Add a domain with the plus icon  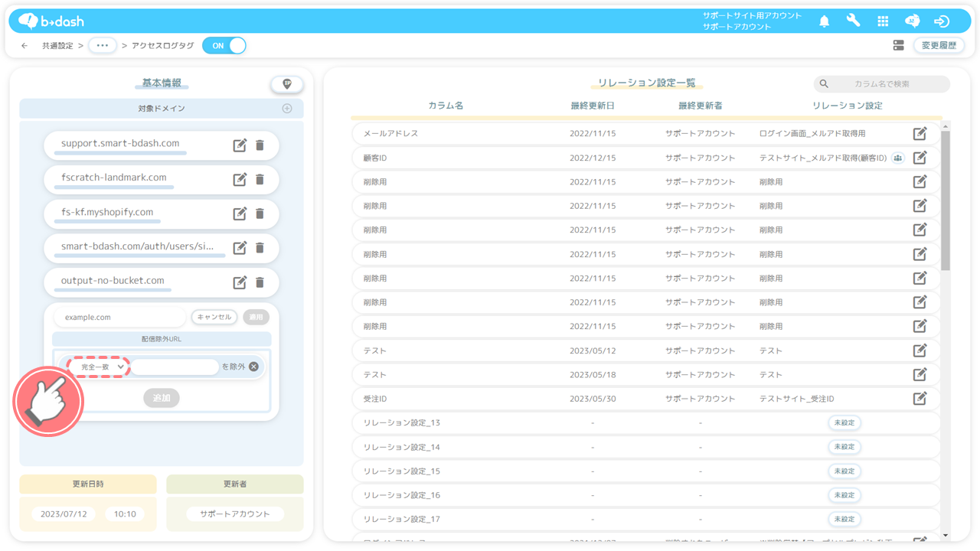(x=287, y=109)
